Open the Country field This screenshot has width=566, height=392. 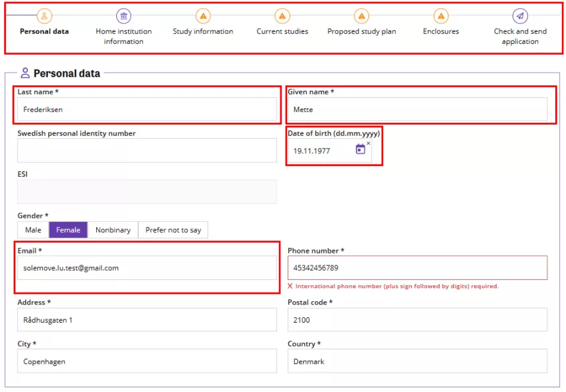(417, 361)
